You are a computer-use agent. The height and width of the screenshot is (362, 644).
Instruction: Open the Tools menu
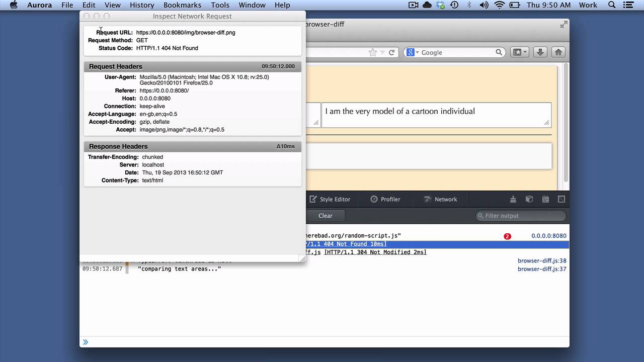220,5
